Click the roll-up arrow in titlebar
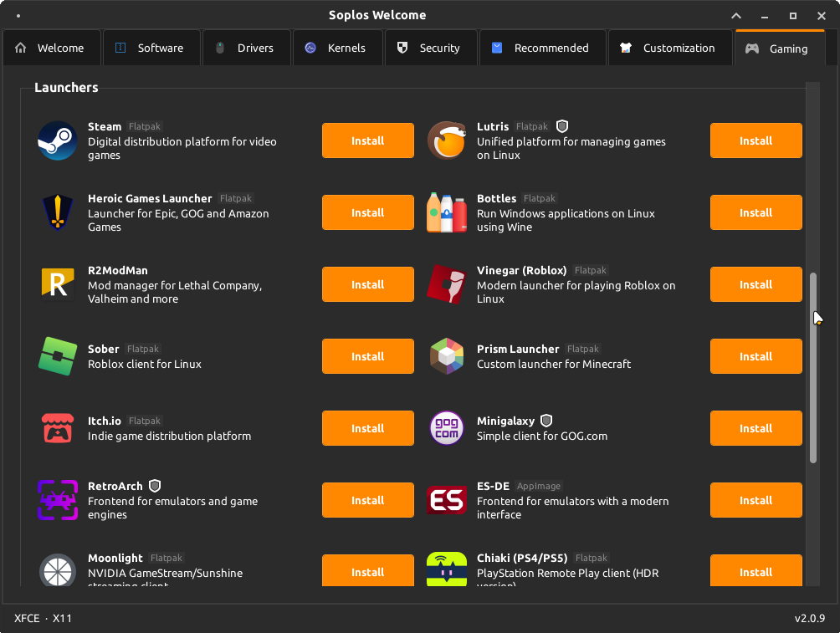 (736, 16)
